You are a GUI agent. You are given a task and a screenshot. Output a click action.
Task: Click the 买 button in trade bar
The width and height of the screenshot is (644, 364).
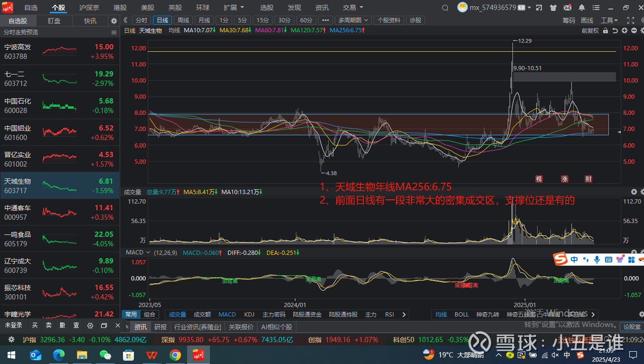click(x=35, y=326)
